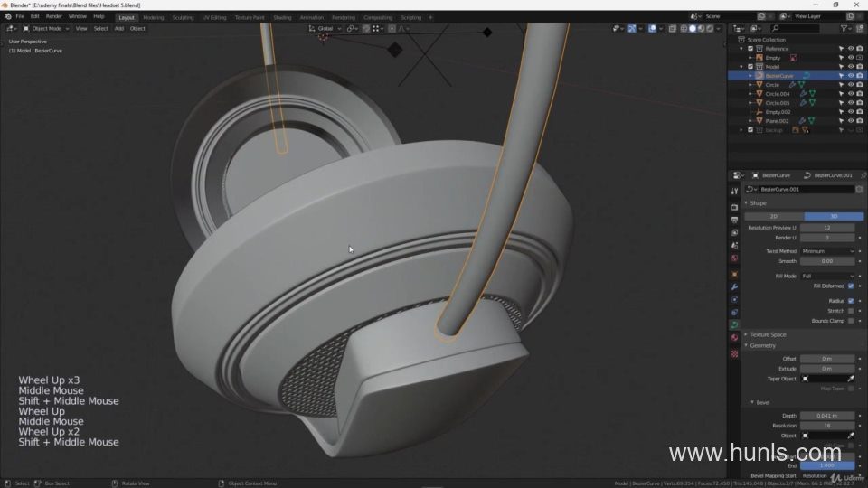Switch to the UV Editing workspace tab
This screenshot has width=868, height=488.
pyautogui.click(x=213, y=18)
